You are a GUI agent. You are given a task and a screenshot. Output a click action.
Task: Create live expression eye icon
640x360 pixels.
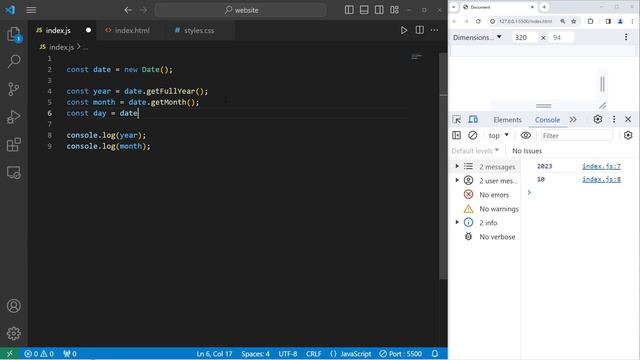tap(526, 135)
